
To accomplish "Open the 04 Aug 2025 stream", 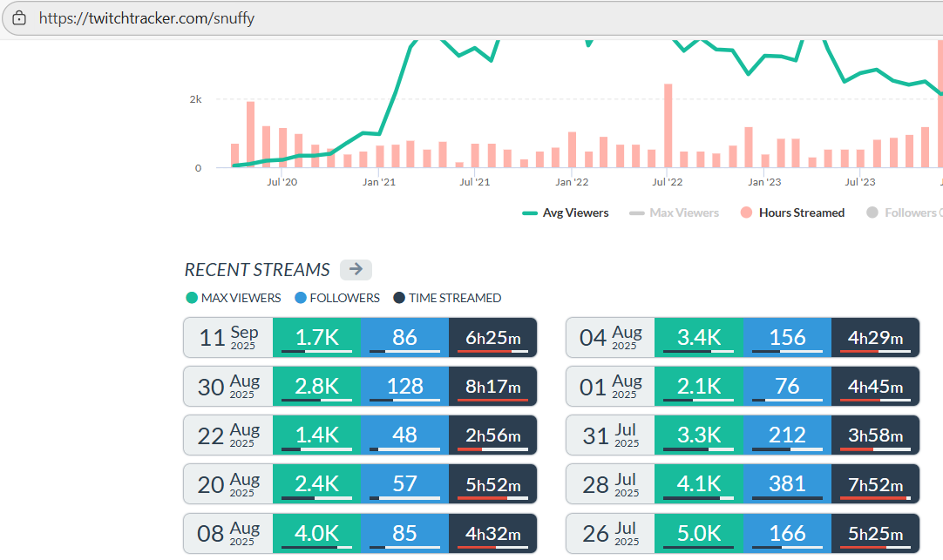I will pyautogui.click(x=743, y=338).
